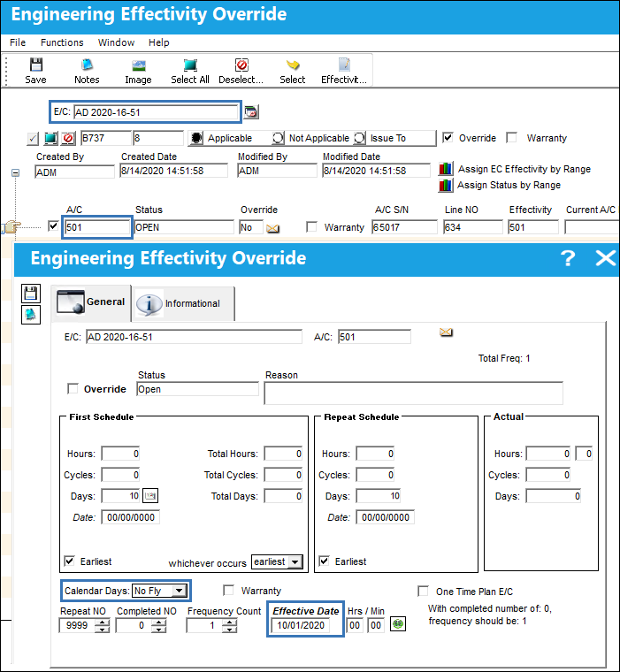Image resolution: width=620 pixels, height=672 pixels.
Task: Click the lookup icon next to E/C field
Action: (x=251, y=112)
